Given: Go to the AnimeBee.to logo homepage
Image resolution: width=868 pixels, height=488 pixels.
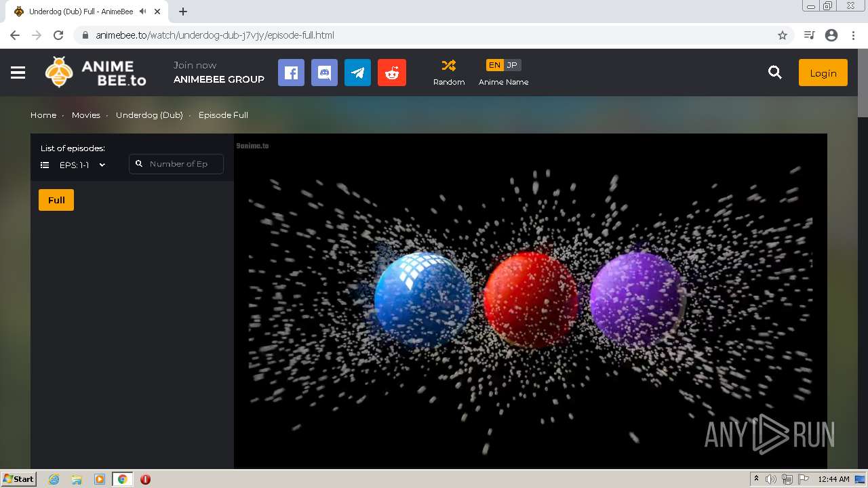Looking at the screenshot, I should pyautogui.click(x=96, y=72).
